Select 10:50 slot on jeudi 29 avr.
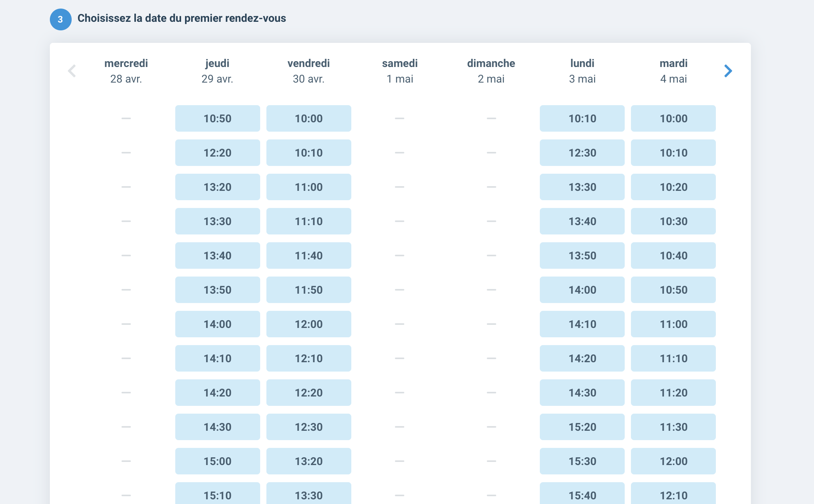Viewport: 814px width, 504px height. tap(217, 118)
